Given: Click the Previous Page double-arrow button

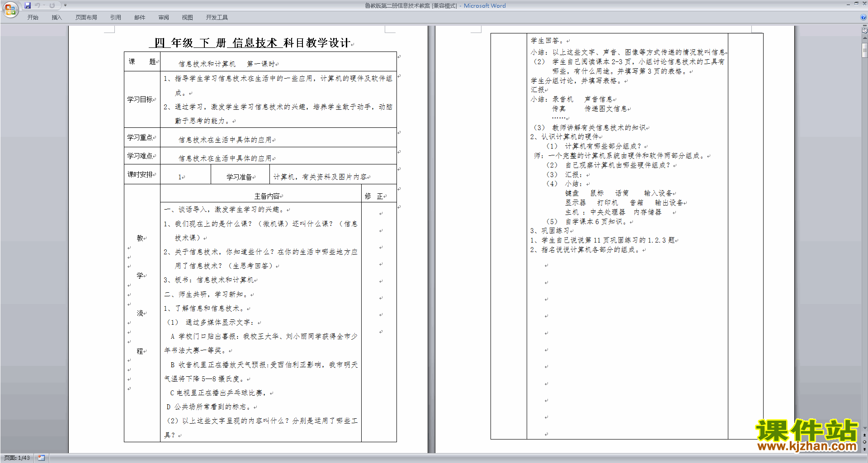Looking at the screenshot, I should click(x=864, y=435).
